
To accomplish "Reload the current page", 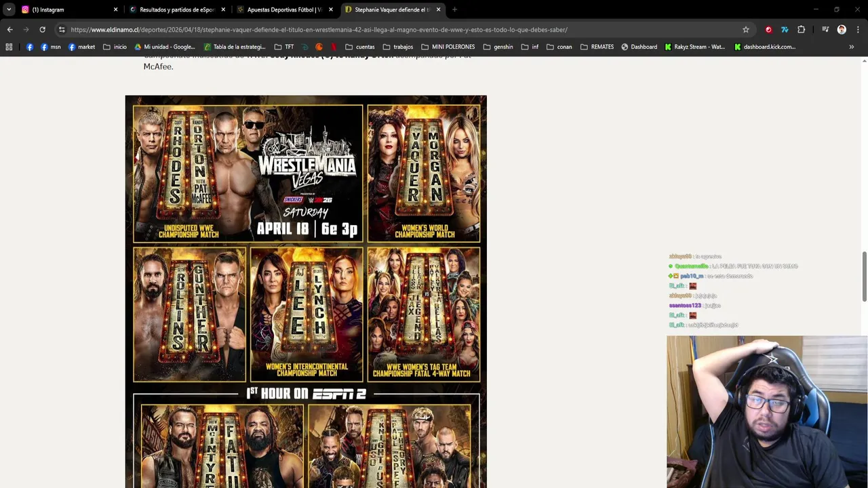I will click(x=42, y=29).
